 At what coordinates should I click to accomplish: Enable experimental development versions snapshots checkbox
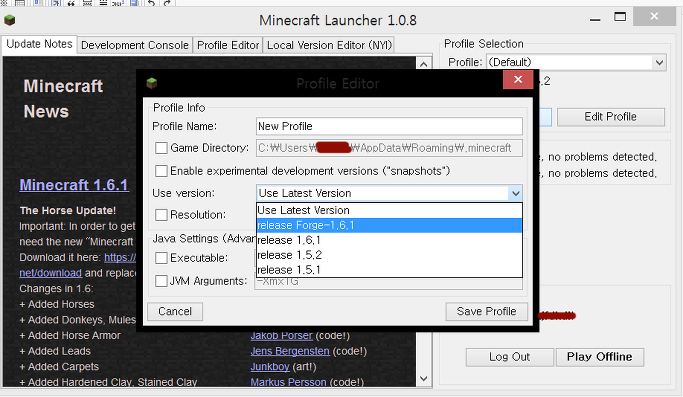click(x=161, y=171)
